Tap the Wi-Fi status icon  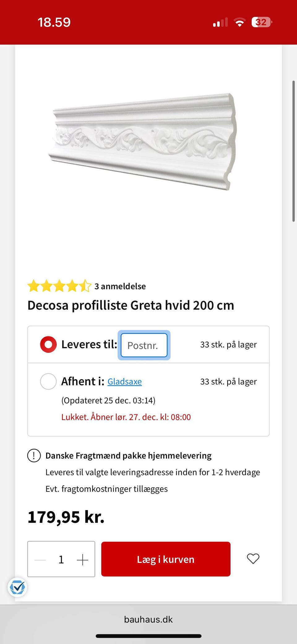[x=239, y=22]
